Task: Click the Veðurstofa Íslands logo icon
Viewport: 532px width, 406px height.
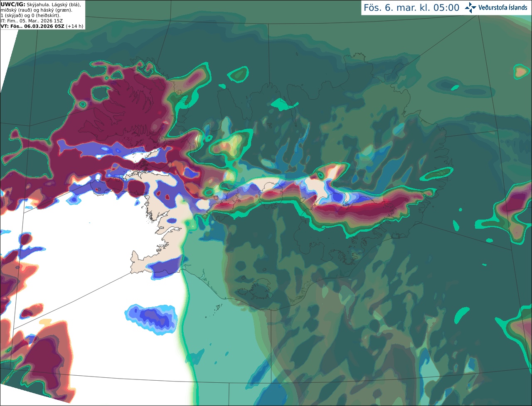Action: pyautogui.click(x=470, y=7)
